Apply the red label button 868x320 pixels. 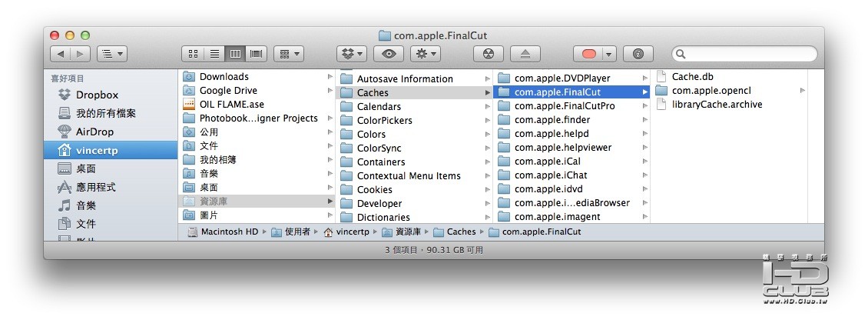tap(588, 54)
